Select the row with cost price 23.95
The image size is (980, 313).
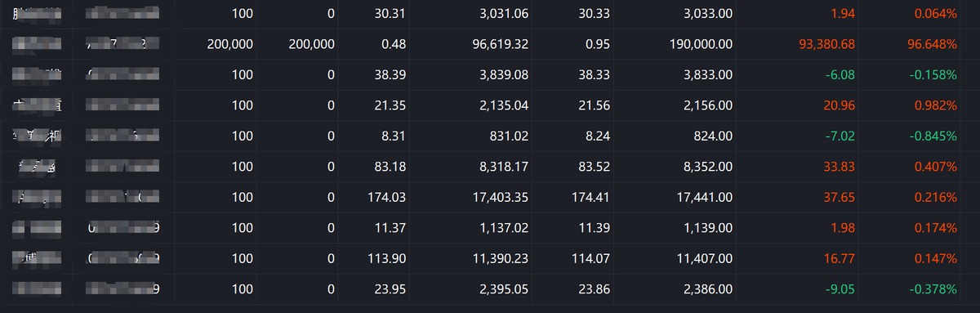(490, 289)
